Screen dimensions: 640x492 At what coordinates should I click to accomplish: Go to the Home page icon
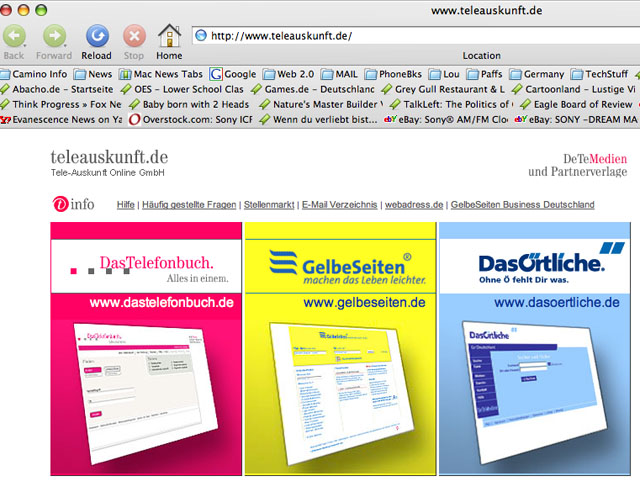pyautogui.click(x=169, y=36)
